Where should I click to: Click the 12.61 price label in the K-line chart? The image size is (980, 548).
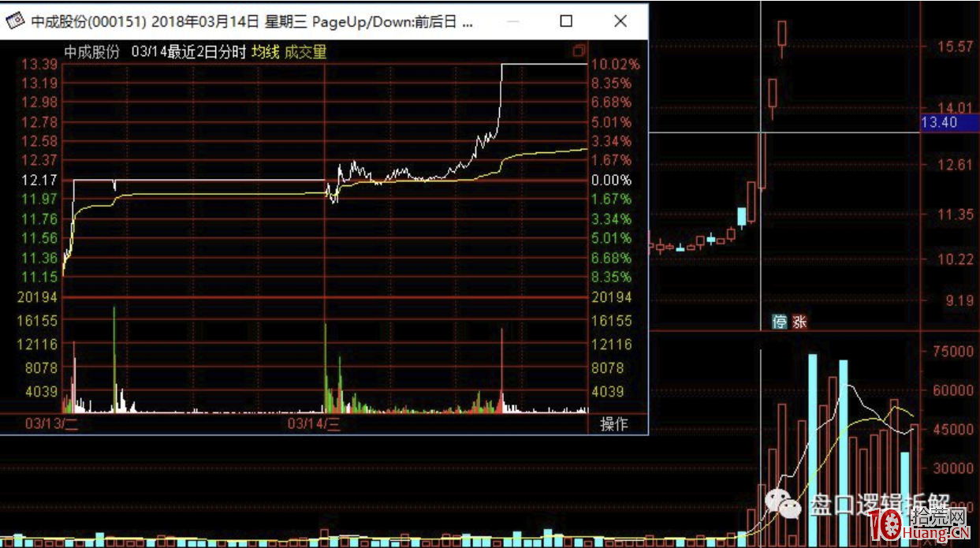[x=955, y=165]
